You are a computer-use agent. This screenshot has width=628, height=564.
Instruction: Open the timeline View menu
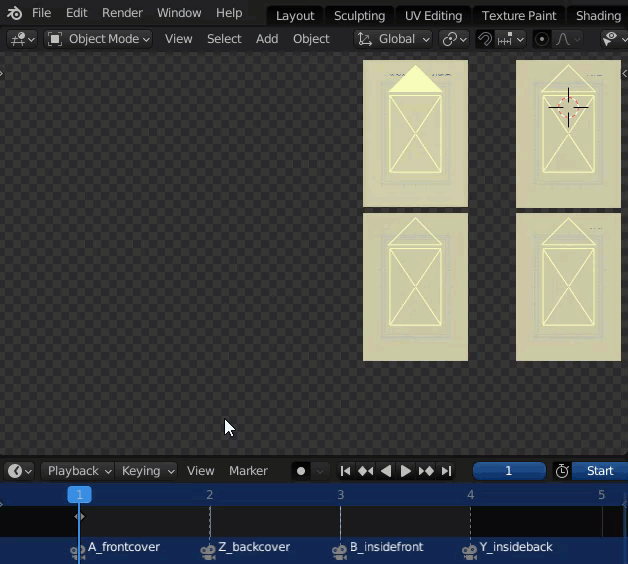(201, 471)
